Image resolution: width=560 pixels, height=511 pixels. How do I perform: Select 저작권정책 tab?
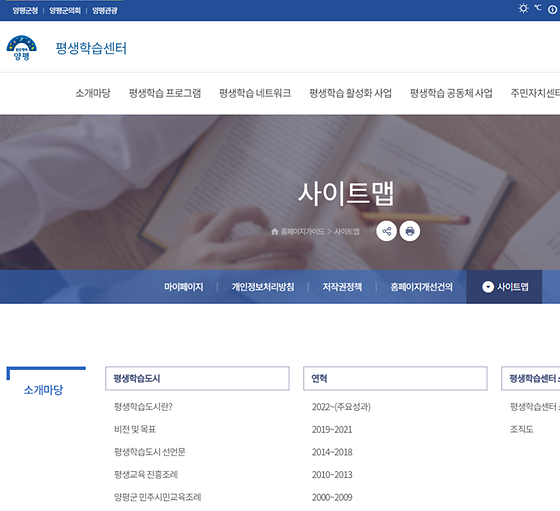coord(342,287)
